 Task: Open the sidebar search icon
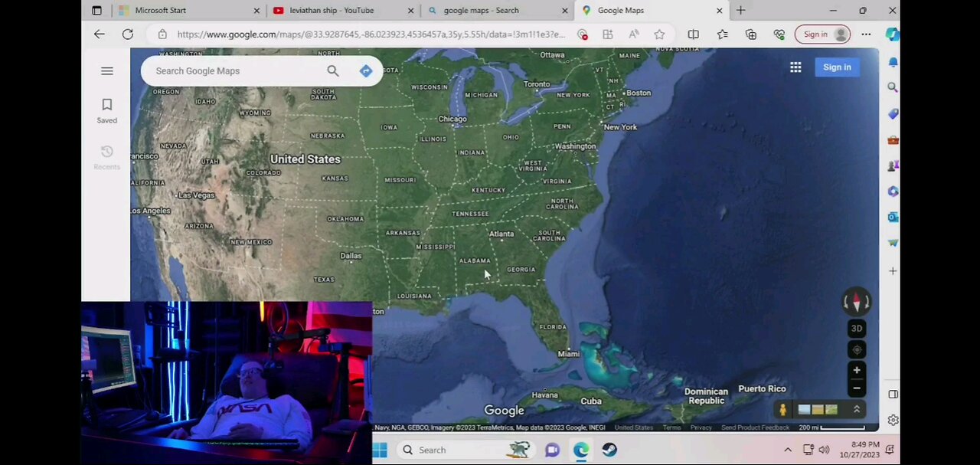[x=893, y=88]
